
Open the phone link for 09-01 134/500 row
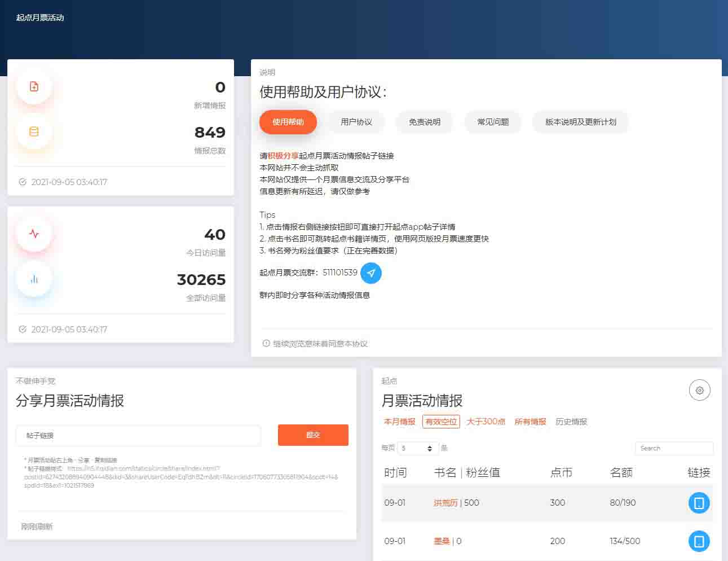click(x=699, y=541)
